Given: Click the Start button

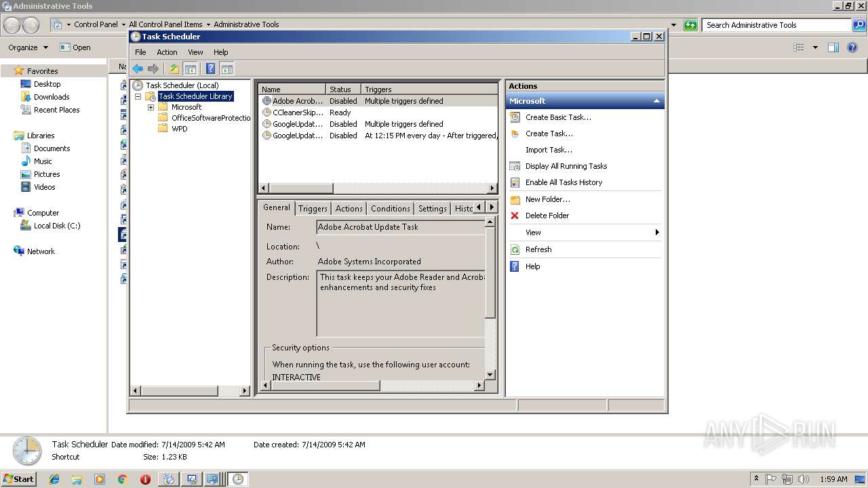Looking at the screenshot, I should (x=19, y=479).
